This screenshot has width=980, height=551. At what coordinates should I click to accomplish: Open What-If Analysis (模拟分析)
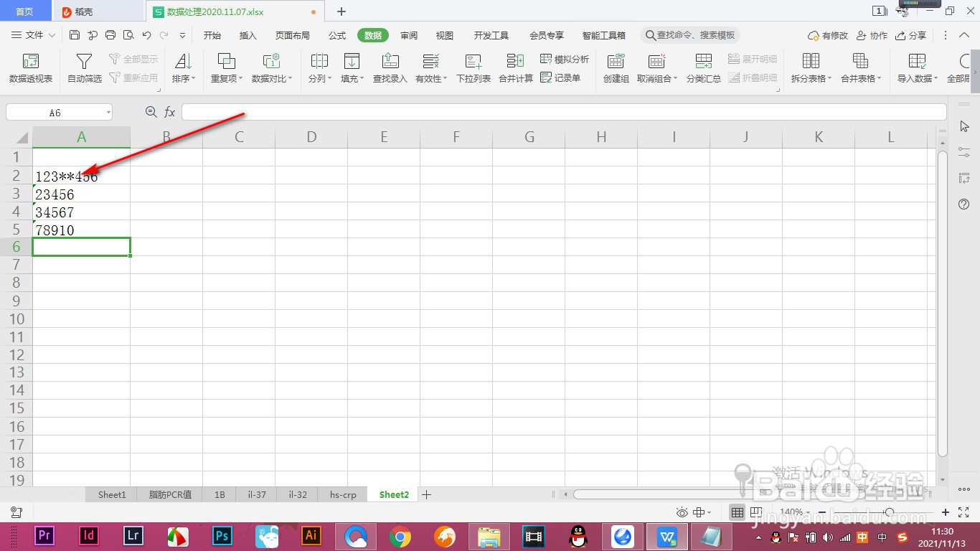[565, 60]
